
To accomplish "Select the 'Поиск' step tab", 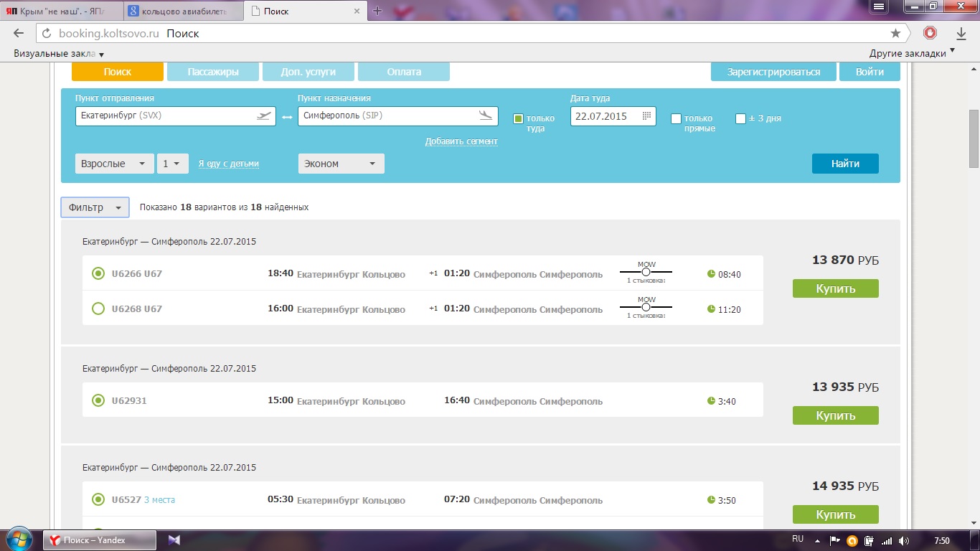I will pyautogui.click(x=117, y=72).
